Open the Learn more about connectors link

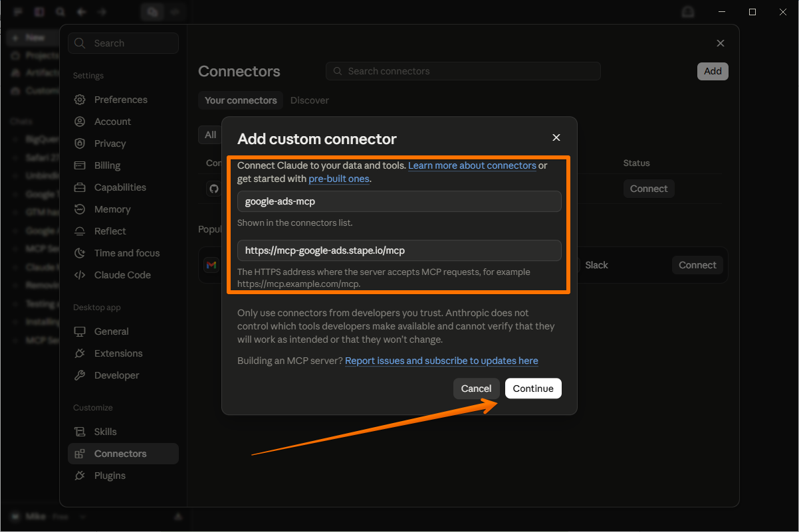[472, 165]
